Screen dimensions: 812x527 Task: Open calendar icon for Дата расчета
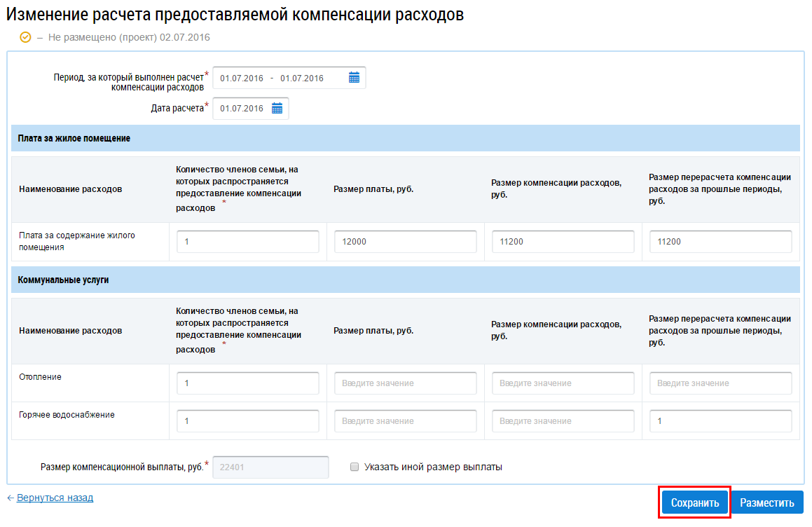(277, 109)
